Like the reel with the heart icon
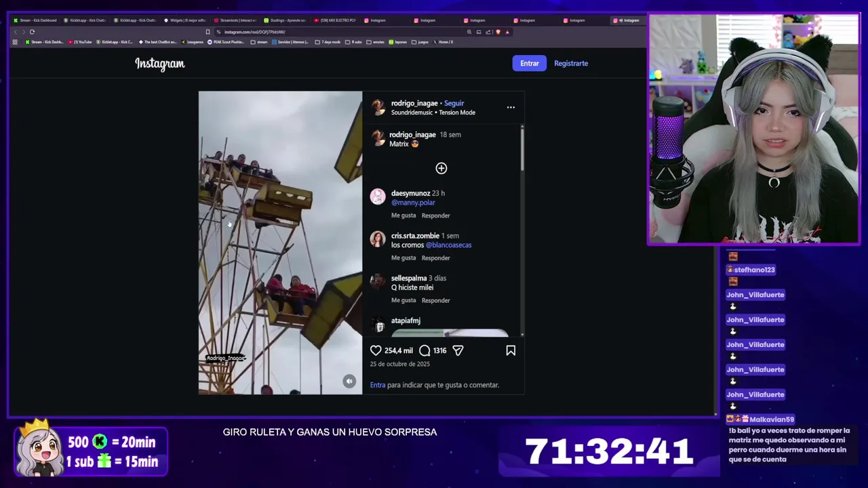Image resolution: width=868 pixels, height=488 pixels. pos(376,350)
